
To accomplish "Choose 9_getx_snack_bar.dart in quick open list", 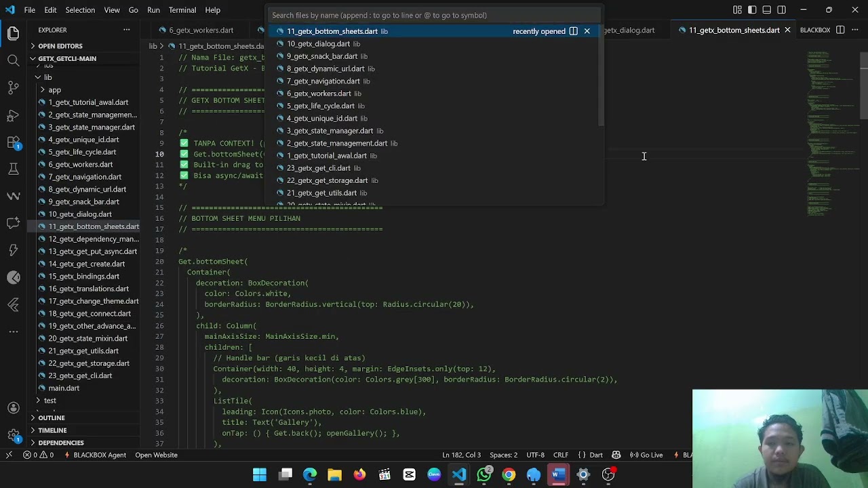I will tap(434, 56).
